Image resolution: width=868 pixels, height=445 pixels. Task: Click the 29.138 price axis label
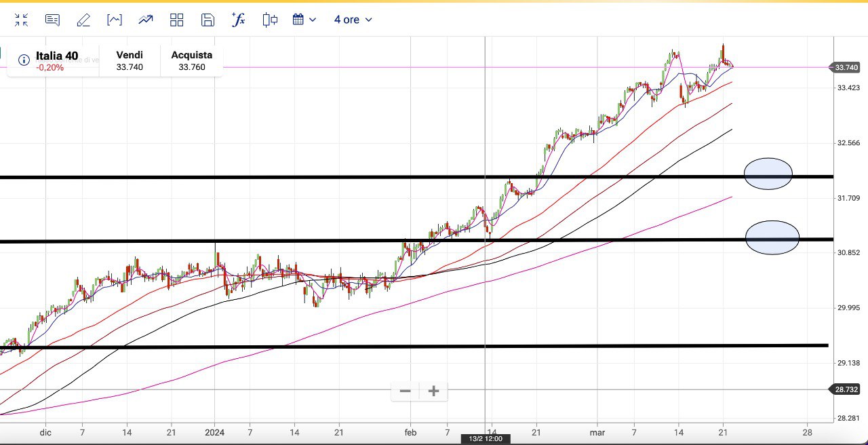click(848, 364)
